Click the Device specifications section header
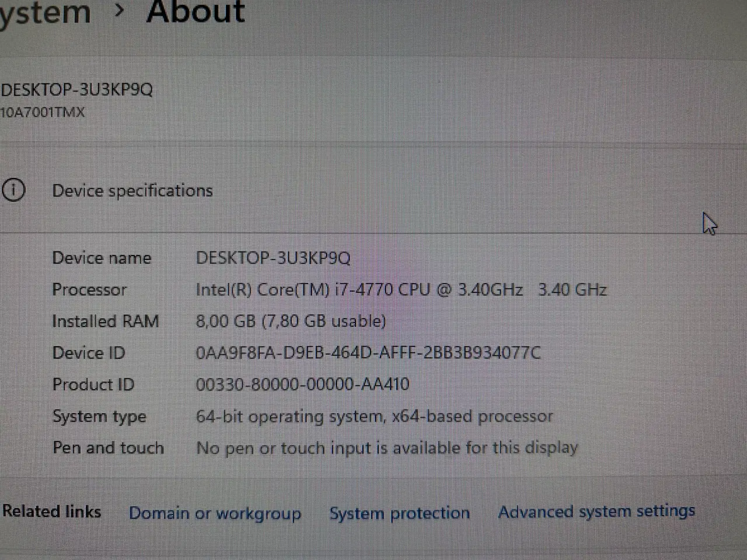This screenshot has width=747, height=560. coord(132,191)
